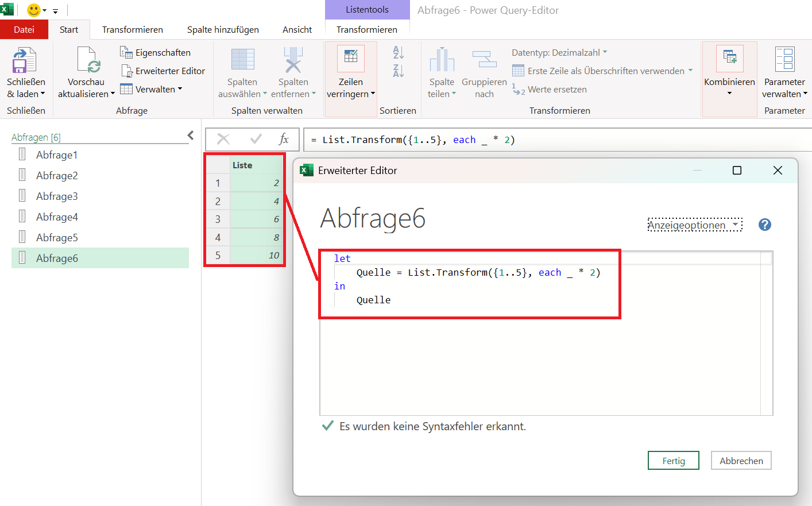Click Erste Zeile als Überschriften verwenden
The height and width of the screenshot is (506, 812).
coord(602,71)
